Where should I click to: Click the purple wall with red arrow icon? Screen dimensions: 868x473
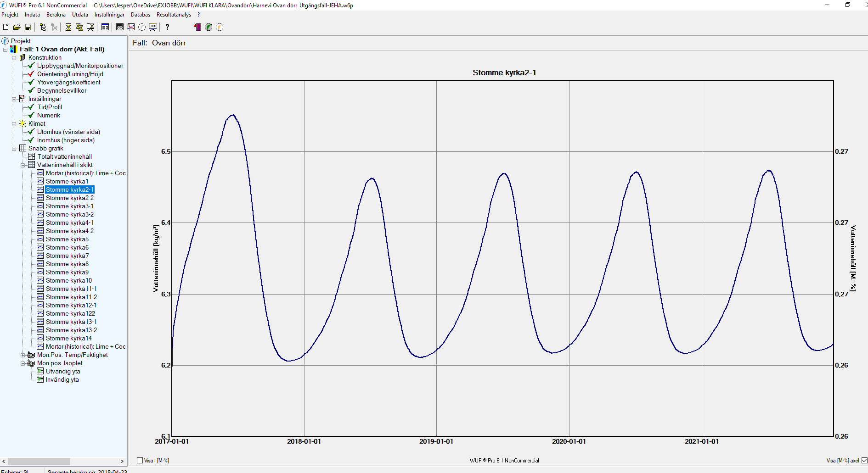(197, 27)
